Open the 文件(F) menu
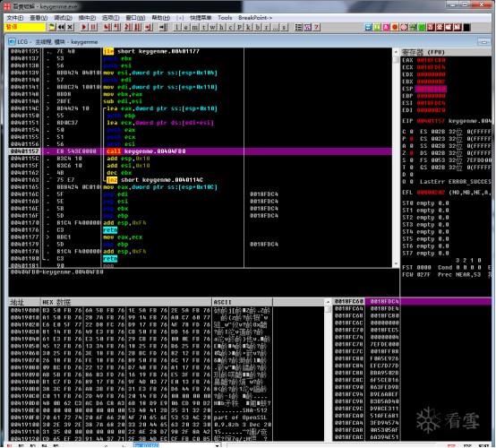This screenshot has height=448, width=496. coord(15,18)
